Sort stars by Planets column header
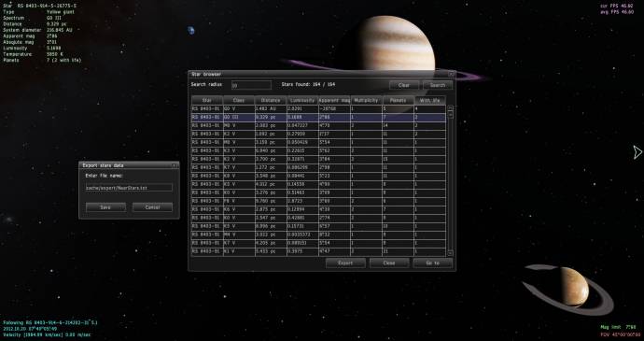 (x=398, y=100)
